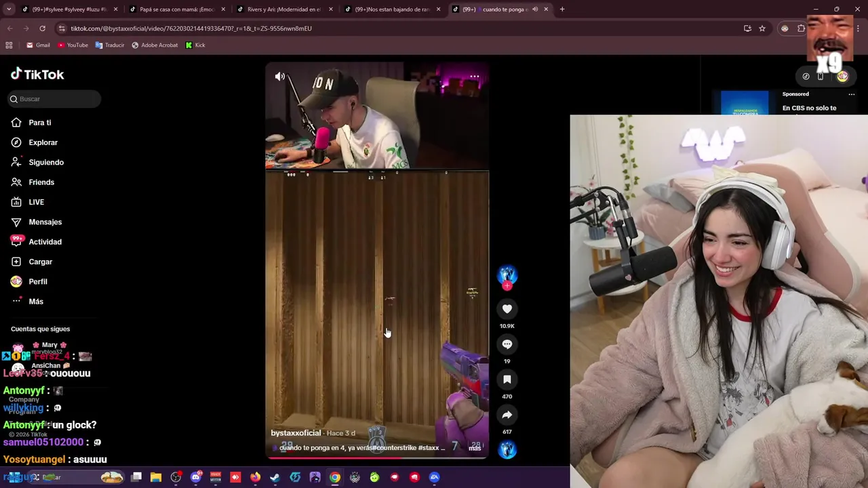Open the extensions puzzle icon
868x488 pixels.
801,28
